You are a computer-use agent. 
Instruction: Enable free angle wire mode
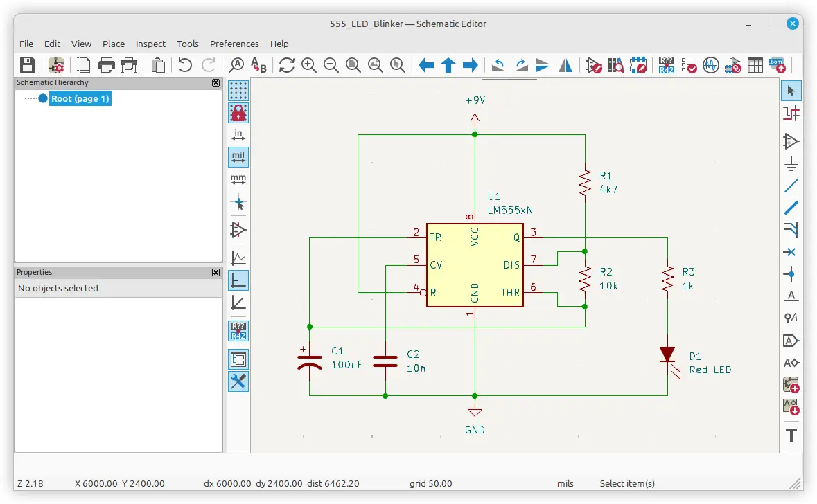pyautogui.click(x=238, y=258)
